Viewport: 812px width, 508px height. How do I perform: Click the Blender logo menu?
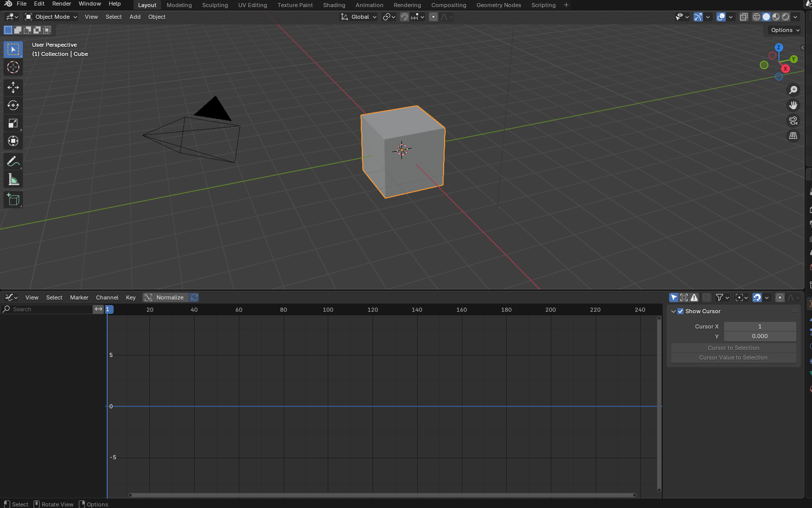(8, 4)
